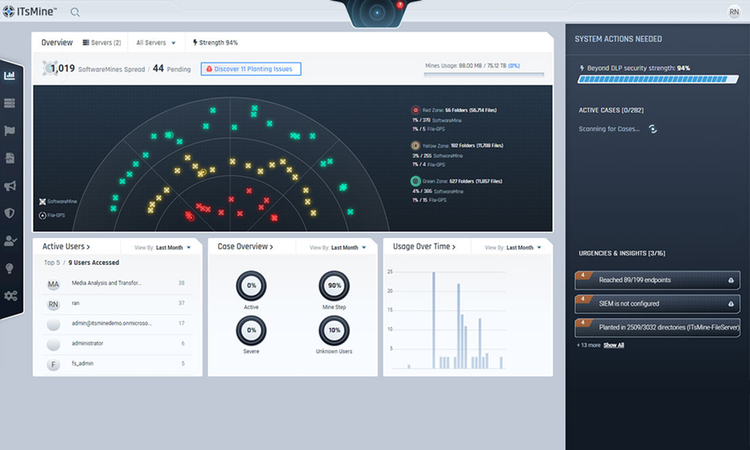Open Case Overview View By Last Month dropdown
The image size is (750, 450).
tap(338, 248)
